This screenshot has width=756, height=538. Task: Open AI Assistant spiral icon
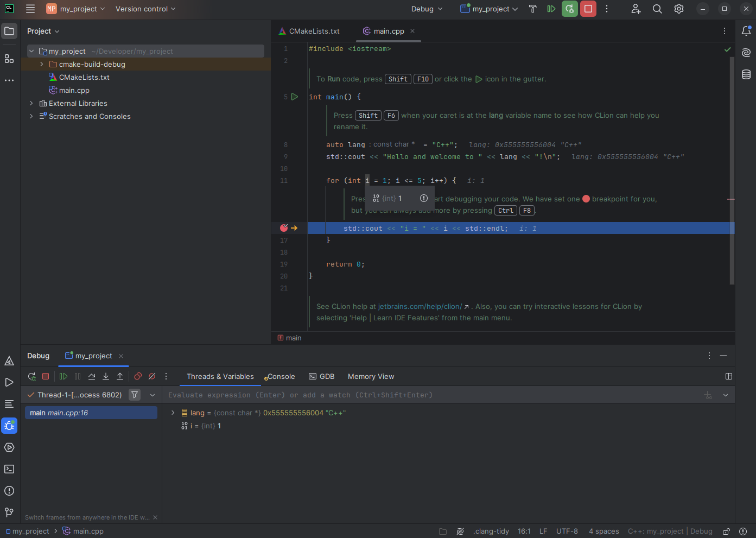point(746,53)
